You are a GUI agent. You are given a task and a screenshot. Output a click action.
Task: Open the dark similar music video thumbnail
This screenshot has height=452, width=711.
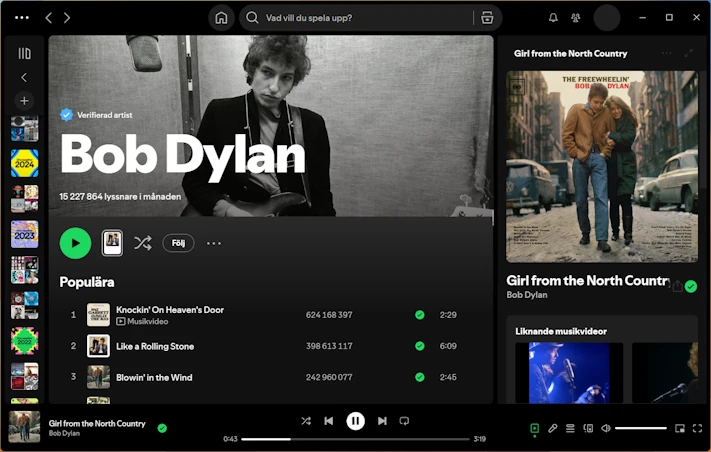[x=665, y=373]
